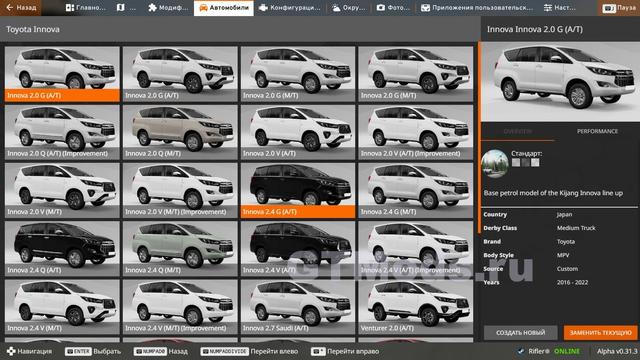Click the Навигация d-pad icon
The image size is (640, 360).
click(11, 351)
